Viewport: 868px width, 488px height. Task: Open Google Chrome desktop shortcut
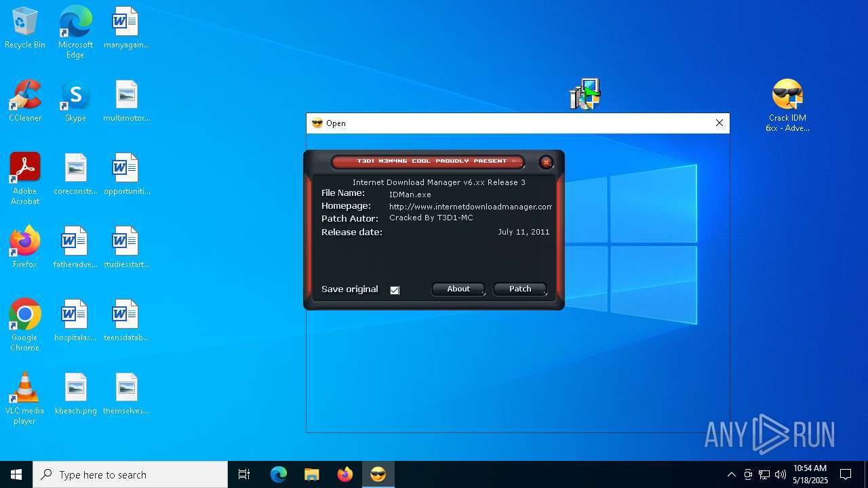(x=25, y=325)
